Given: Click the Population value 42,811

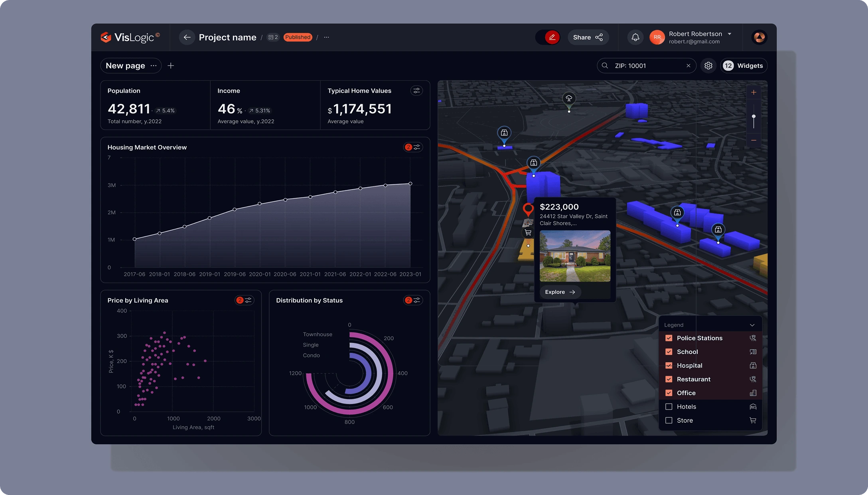Looking at the screenshot, I should (129, 109).
